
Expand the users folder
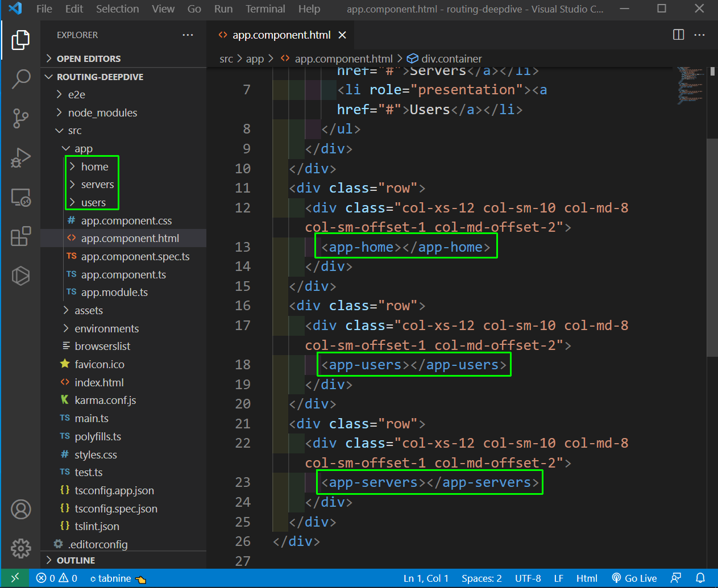[x=123, y=203]
